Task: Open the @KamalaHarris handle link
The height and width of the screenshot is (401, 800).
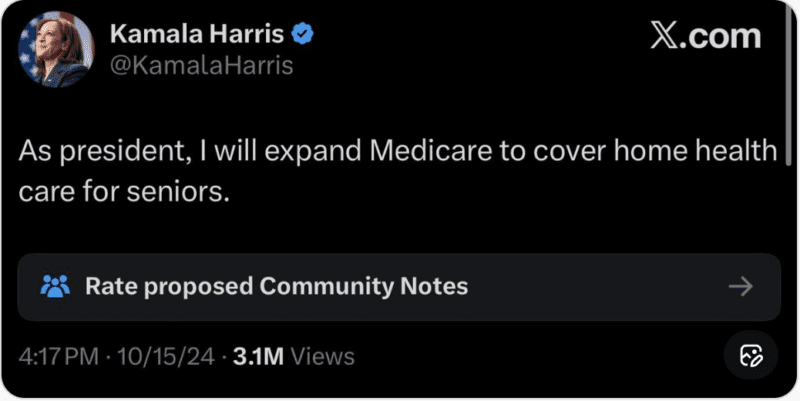Action: 202,65
